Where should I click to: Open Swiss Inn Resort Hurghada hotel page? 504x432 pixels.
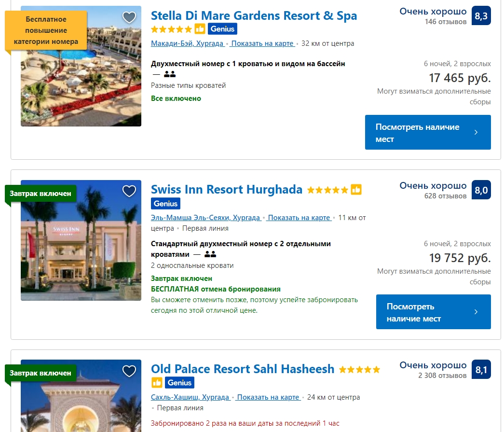tap(227, 189)
